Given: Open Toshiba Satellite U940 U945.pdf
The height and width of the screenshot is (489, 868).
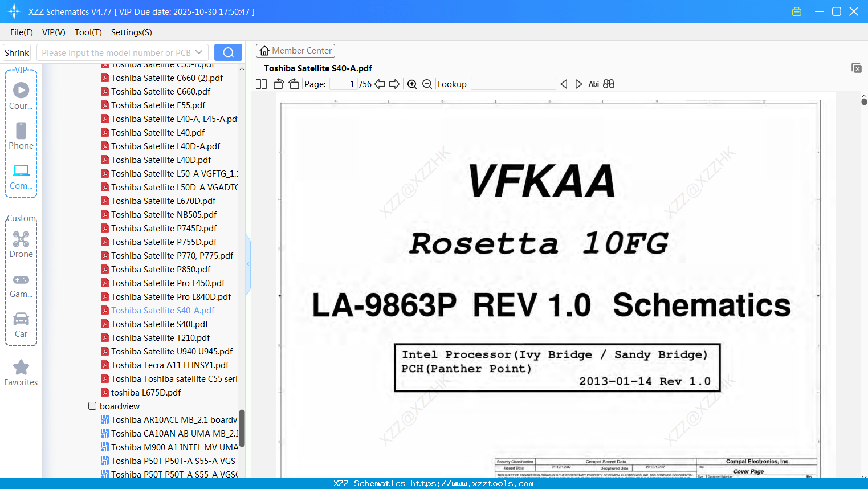Looking at the screenshot, I should (x=172, y=352).
